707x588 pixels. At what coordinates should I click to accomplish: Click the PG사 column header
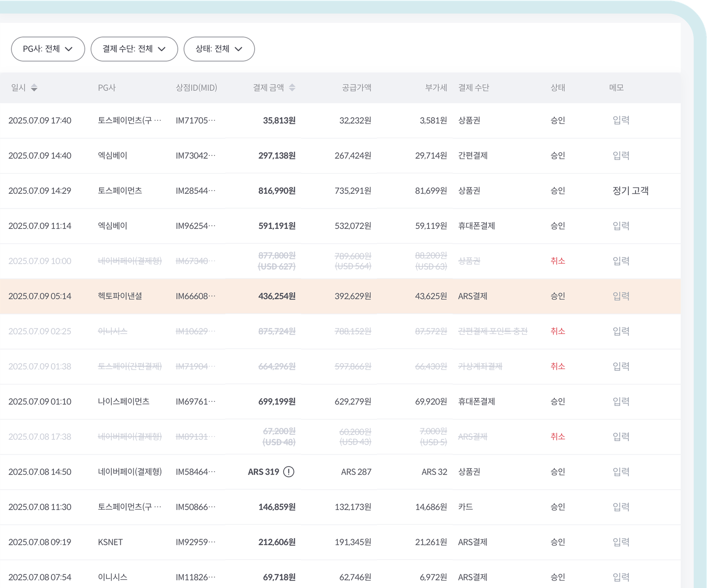pos(107,88)
